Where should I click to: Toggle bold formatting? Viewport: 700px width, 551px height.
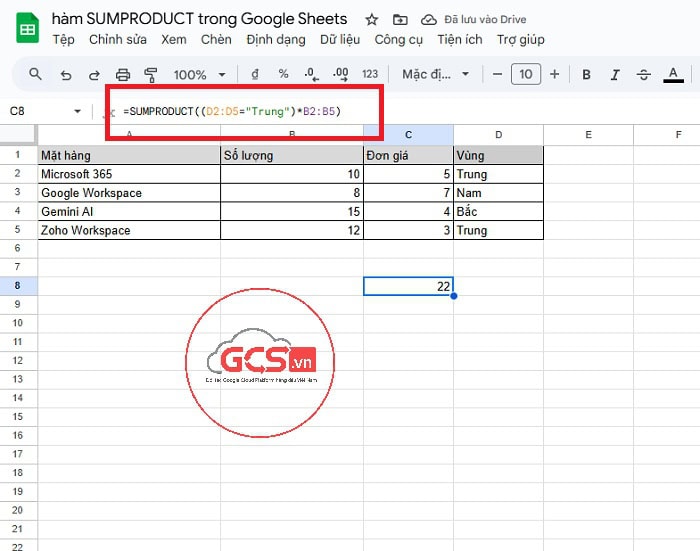coord(586,74)
